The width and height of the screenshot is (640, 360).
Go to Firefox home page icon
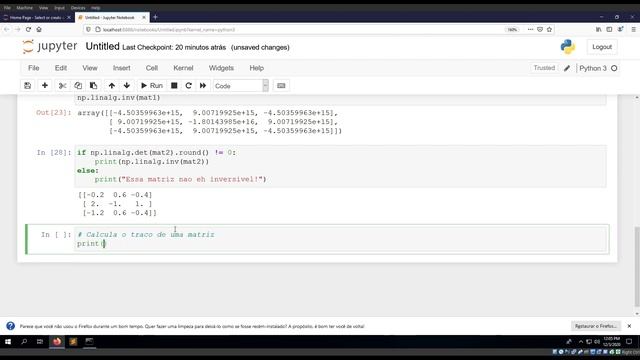click(39, 29)
